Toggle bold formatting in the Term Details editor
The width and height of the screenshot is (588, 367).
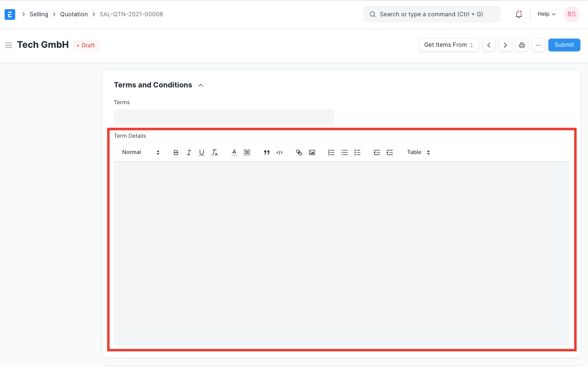click(x=175, y=152)
